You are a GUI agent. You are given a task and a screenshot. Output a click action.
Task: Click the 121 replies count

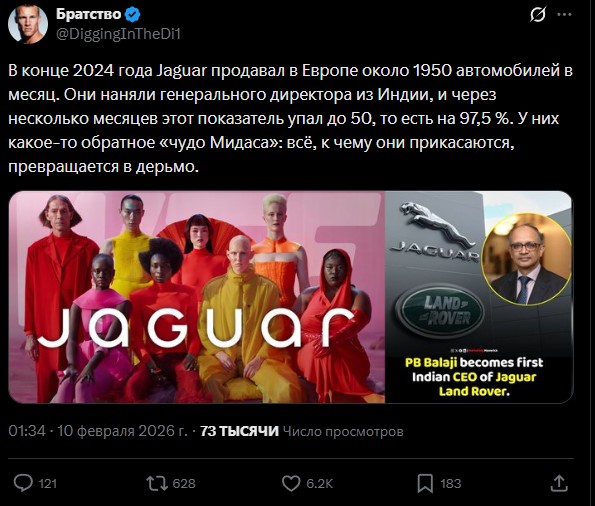coord(47,484)
